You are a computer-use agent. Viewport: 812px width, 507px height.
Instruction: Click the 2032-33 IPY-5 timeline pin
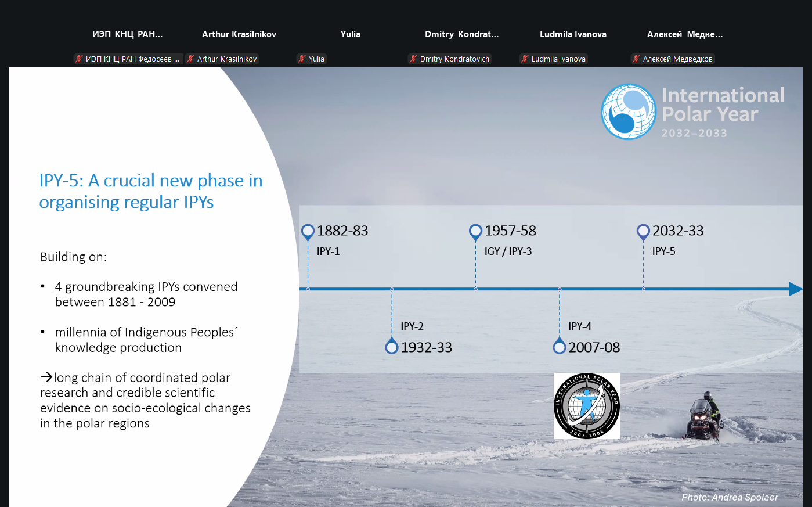point(643,232)
